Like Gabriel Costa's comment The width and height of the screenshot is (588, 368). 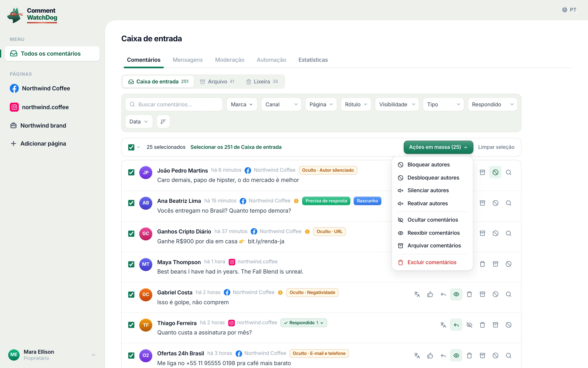[430, 294]
